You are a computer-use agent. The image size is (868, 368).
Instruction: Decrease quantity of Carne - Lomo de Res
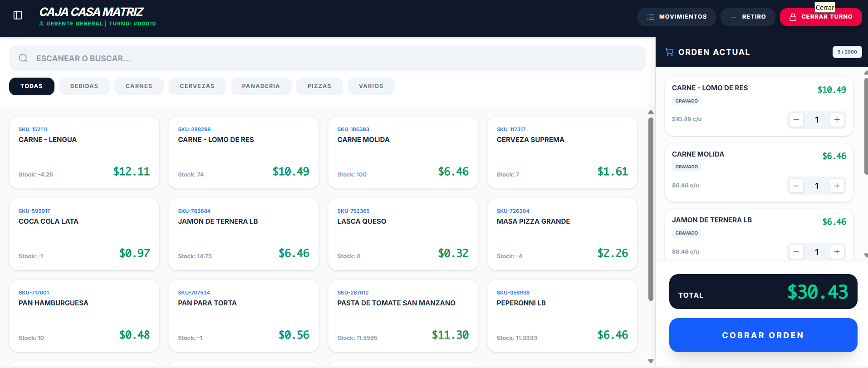pyautogui.click(x=796, y=120)
